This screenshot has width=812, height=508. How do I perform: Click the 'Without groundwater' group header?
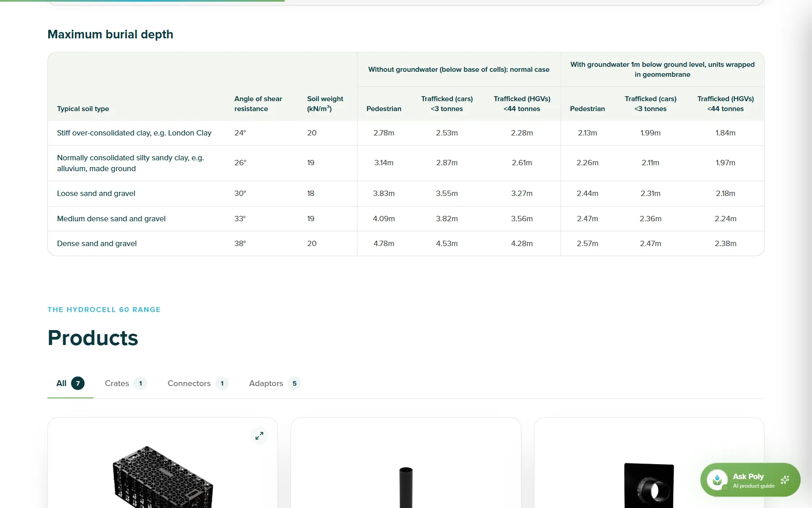pos(459,70)
